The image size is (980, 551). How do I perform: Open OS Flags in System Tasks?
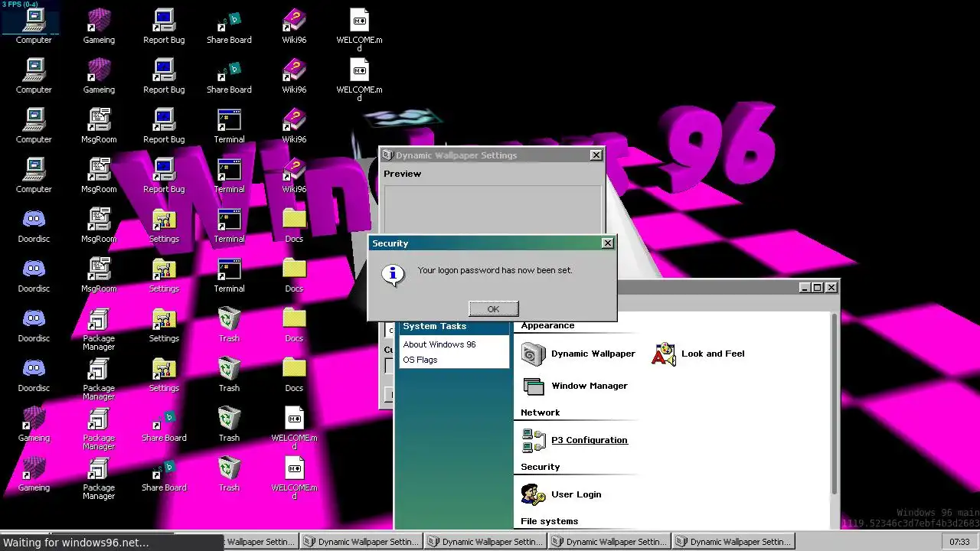pyautogui.click(x=420, y=360)
